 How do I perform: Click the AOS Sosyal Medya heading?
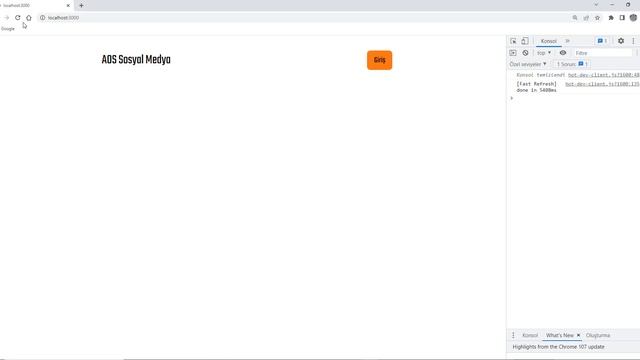[x=136, y=60]
